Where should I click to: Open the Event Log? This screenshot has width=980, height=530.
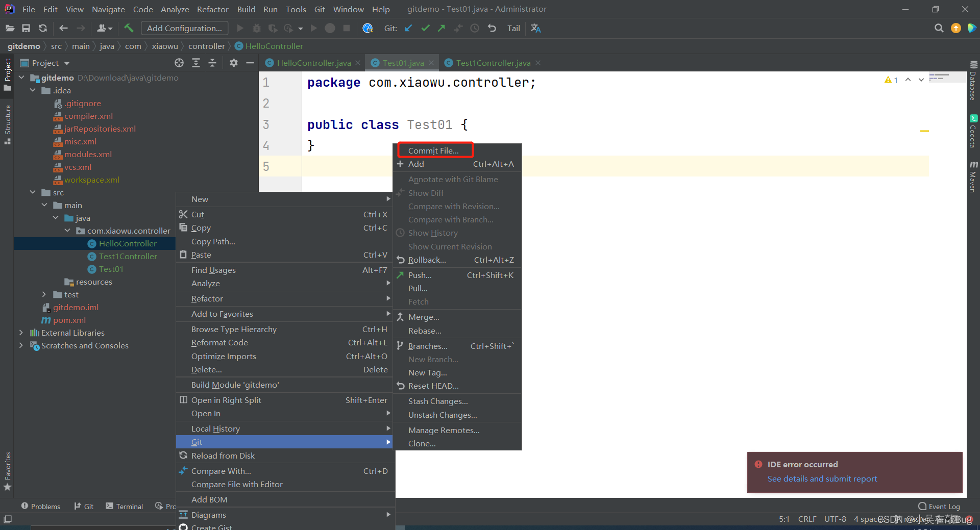point(939,506)
